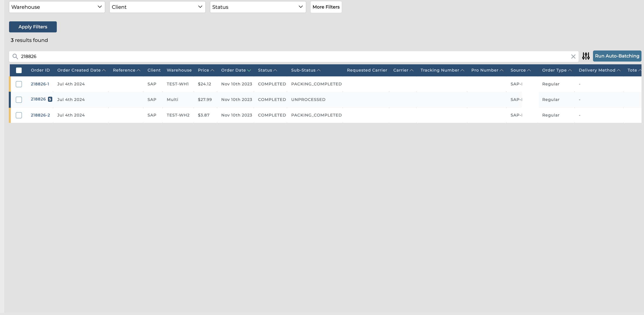Screen dimensions: 644x315
Task: Open the Client filter dropdown
Action: point(157,7)
